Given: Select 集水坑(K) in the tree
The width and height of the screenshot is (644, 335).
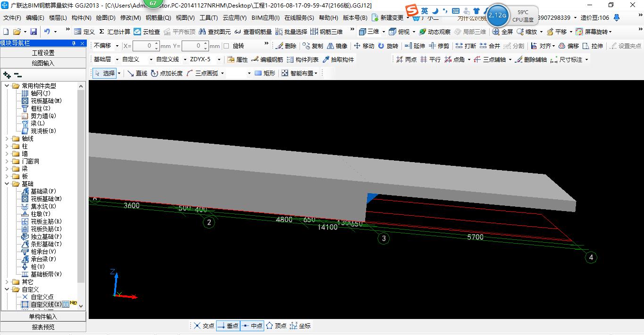Looking at the screenshot, I should [43, 206].
